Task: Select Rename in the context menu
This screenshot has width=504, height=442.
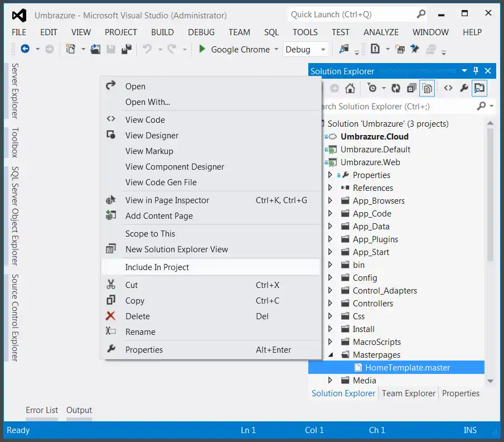Action: point(211,331)
